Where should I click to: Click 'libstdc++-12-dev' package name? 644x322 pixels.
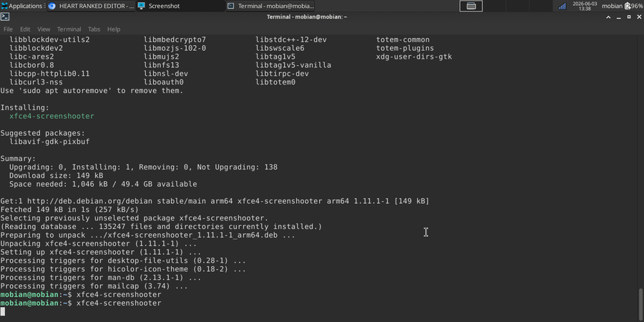[x=291, y=40]
